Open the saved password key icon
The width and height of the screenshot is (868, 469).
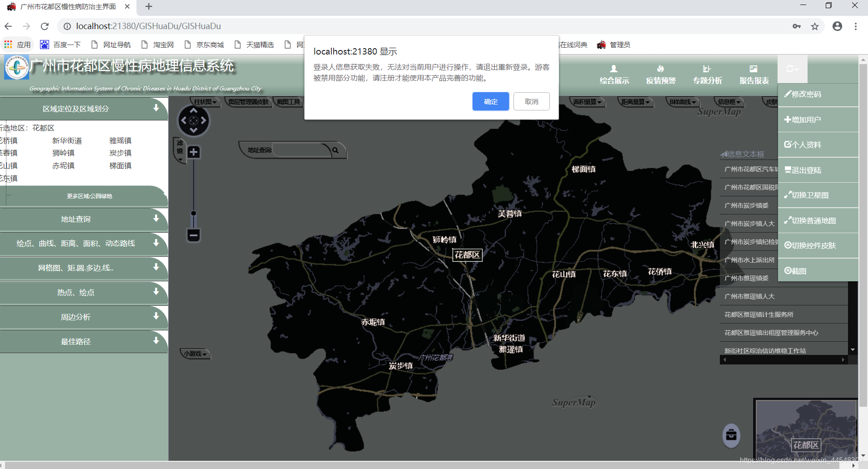(797, 26)
